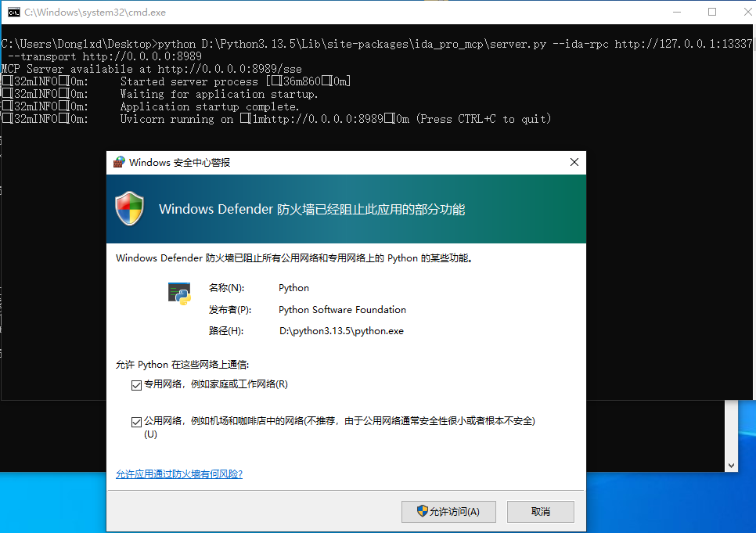
Task: Click the 发布者(P): label
Action: tap(230, 310)
